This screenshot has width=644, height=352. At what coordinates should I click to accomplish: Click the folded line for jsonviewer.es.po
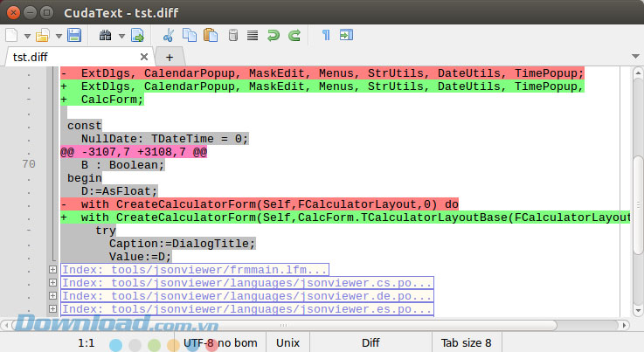click(247, 309)
